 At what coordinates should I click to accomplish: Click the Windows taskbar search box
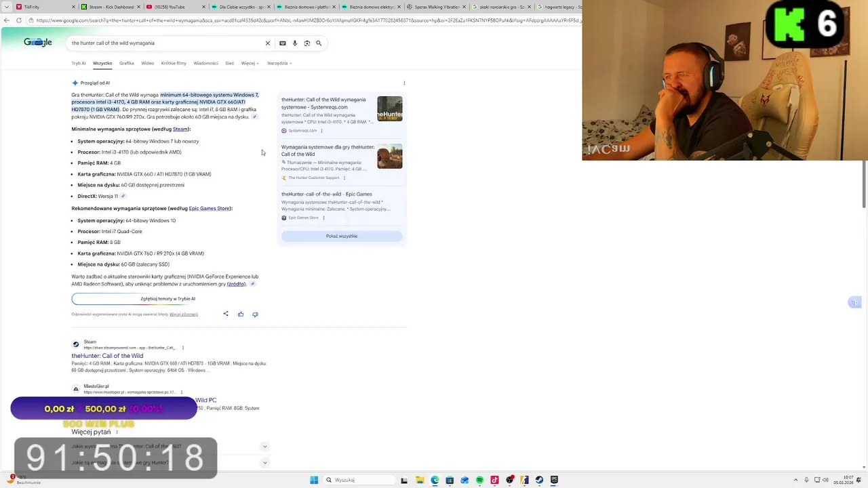click(x=357, y=480)
